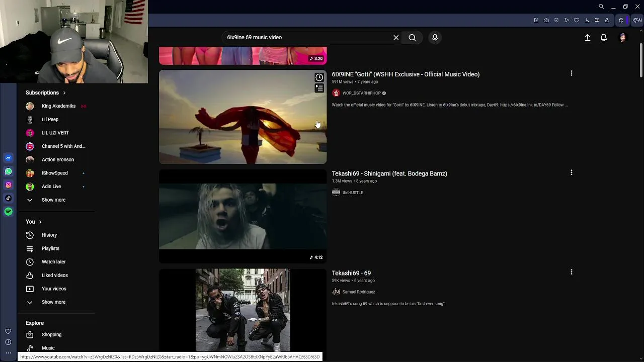The image size is (644, 362).
Task: Open the You section chevron
Action: (40, 222)
